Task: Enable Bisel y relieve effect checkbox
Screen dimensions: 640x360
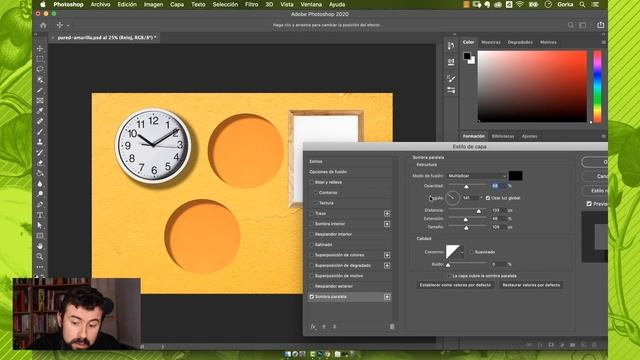Action: click(311, 182)
